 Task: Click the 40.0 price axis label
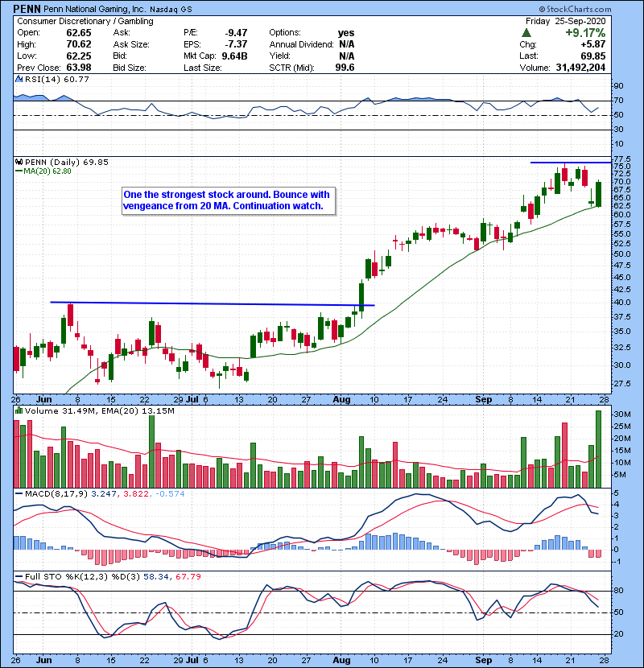[622, 303]
